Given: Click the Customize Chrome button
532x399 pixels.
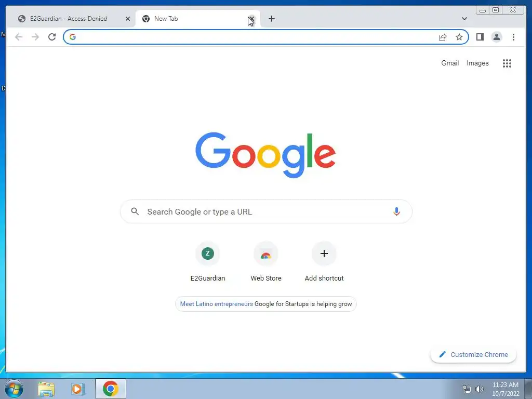Looking at the screenshot, I should coord(473,354).
